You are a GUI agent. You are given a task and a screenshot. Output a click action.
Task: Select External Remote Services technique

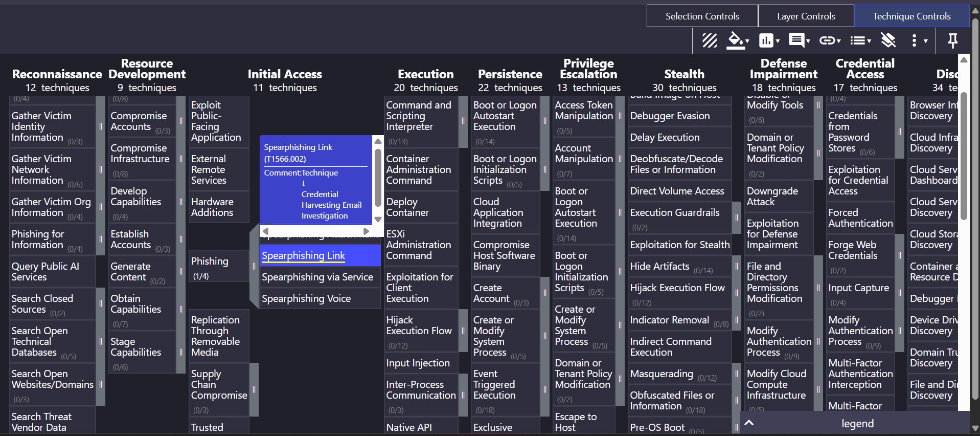(x=219, y=169)
